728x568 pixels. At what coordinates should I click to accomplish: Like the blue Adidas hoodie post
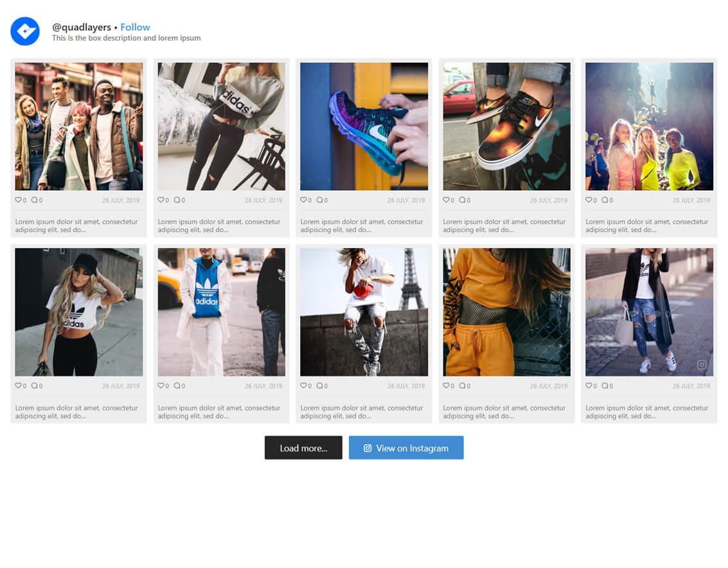(x=161, y=386)
